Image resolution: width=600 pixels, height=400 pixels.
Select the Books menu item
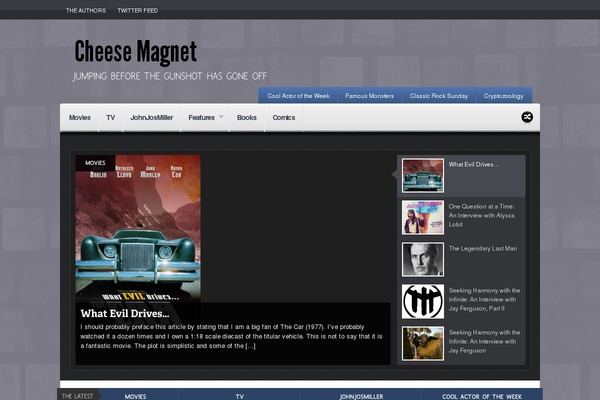point(246,118)
